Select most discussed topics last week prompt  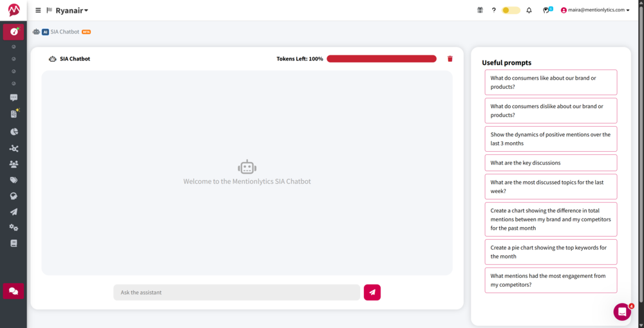(x=551, y=187)
